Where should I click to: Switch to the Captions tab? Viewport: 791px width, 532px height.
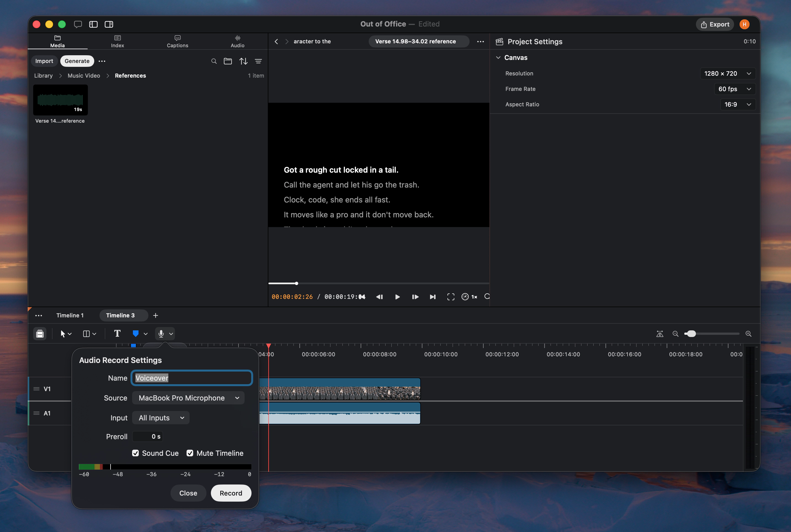click(177, 41)
